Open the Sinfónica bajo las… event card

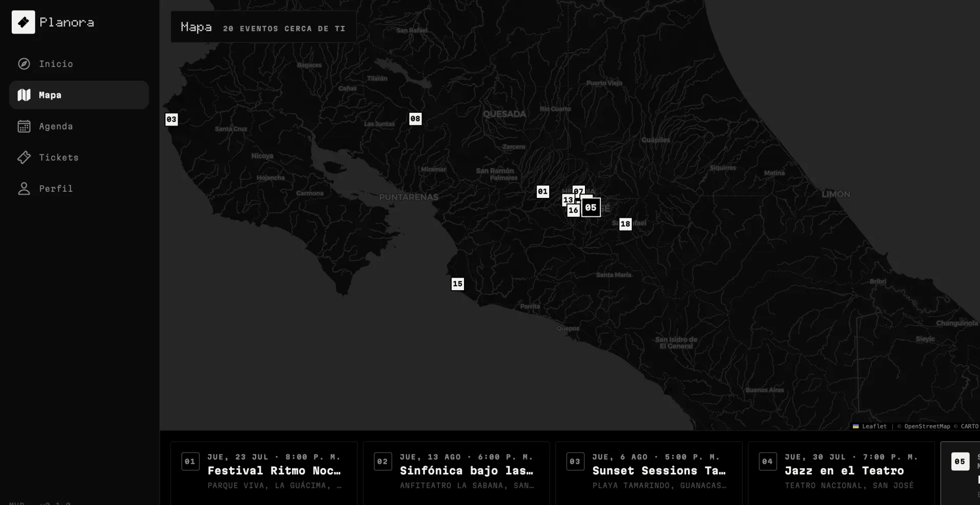click(x=456, y=473)
